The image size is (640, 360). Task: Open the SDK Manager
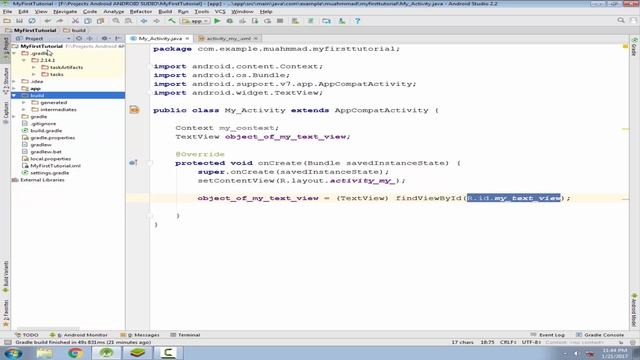(x=342, y=21)
